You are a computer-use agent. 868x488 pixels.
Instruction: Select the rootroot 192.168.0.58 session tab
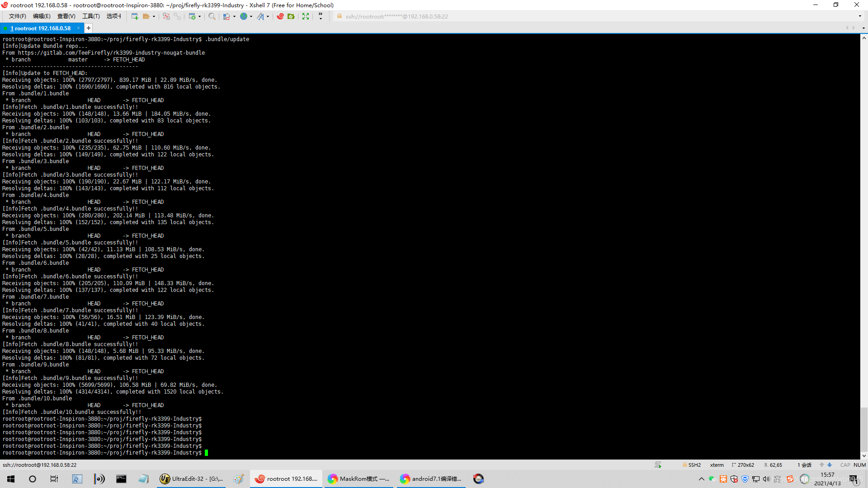[x=41, y=28]
